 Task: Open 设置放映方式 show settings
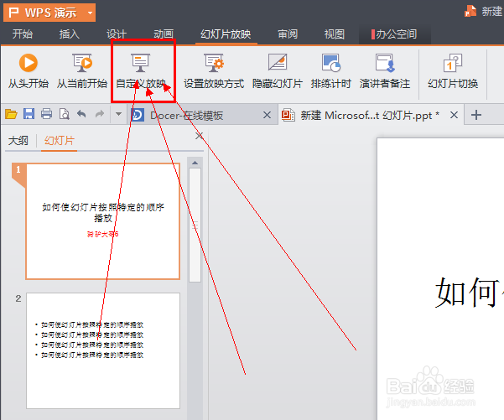tap(214, 71)
